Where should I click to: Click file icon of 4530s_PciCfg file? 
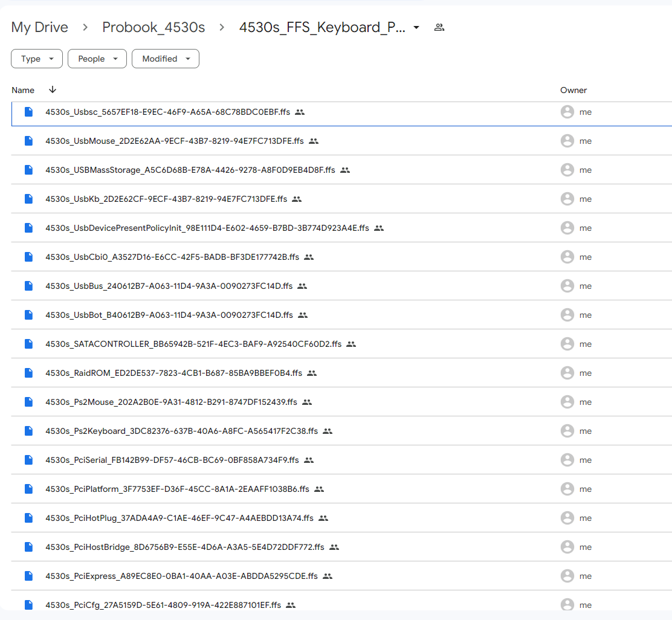[29, 605]
